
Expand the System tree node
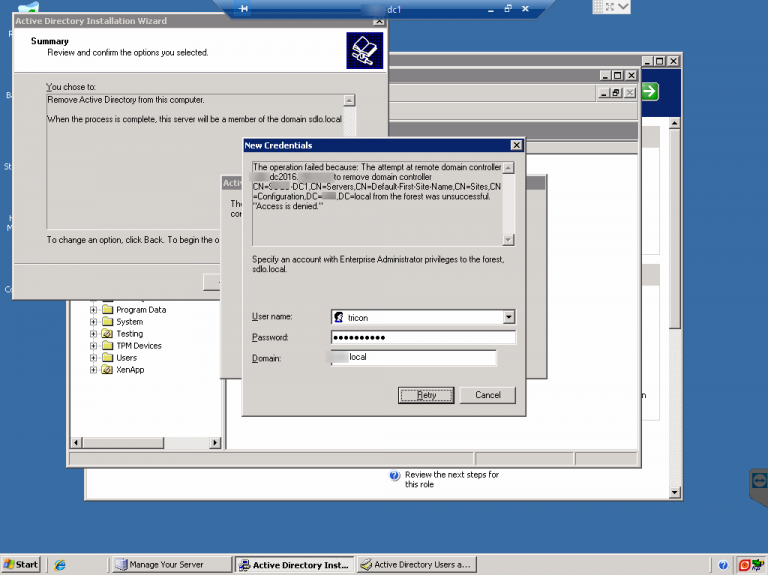pos(93,322)
